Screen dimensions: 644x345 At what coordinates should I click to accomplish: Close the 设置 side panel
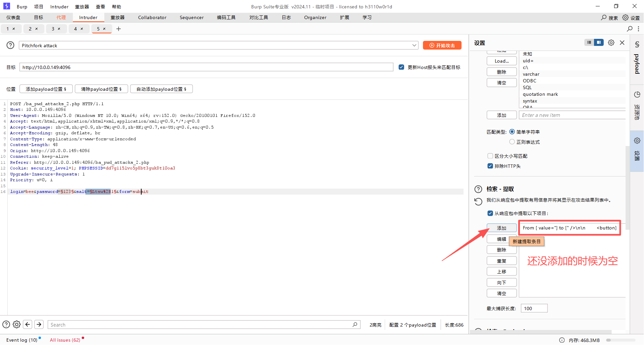coord(622,43)
